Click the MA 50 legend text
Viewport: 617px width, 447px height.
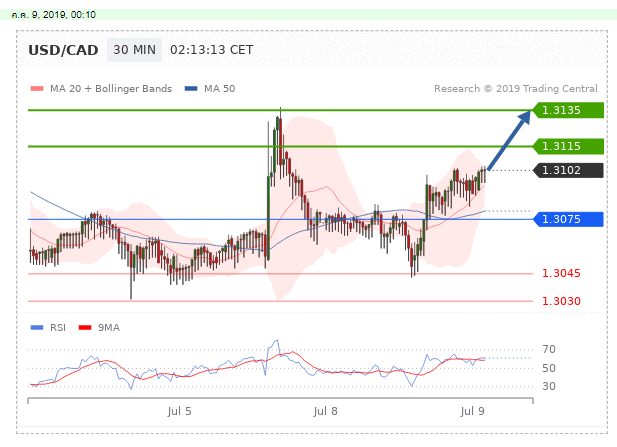[x=220, y=89]
